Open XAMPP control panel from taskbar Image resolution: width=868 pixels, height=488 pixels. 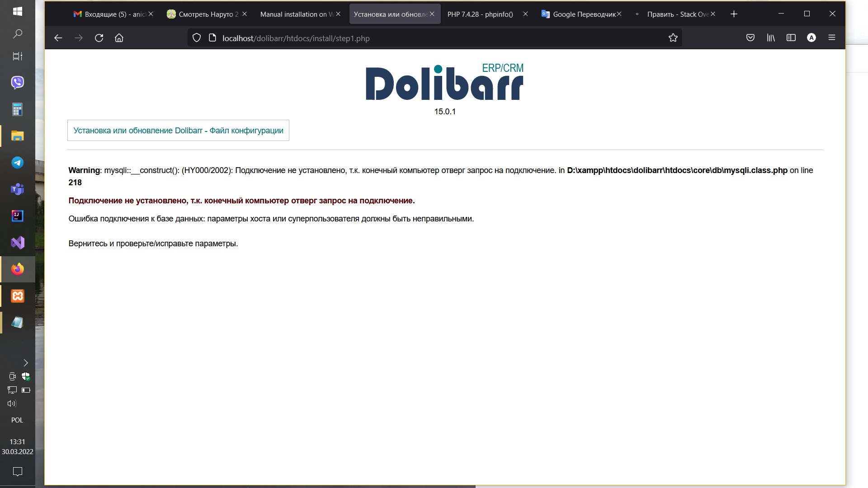18,296
